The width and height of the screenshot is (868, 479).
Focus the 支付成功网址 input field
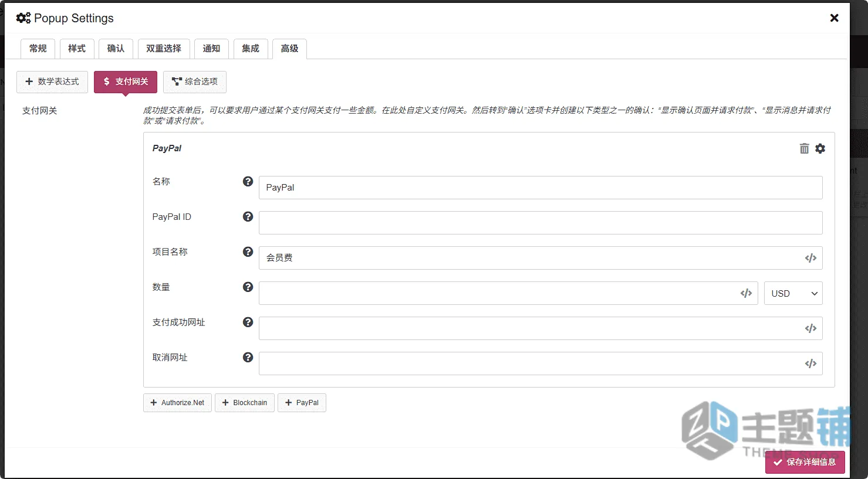click(x=541, y=328)
